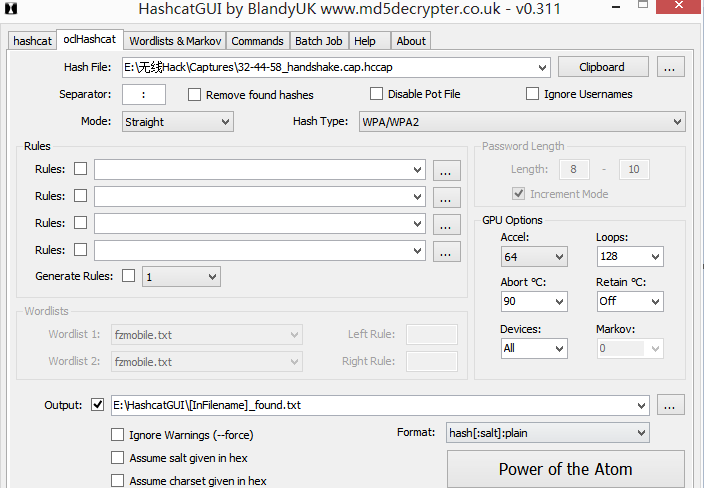The width and height of the screenshot is (704, 488).
Task: Uncheck the Output file checkbox
Action: pyautogui.click(x=97, y=404)
